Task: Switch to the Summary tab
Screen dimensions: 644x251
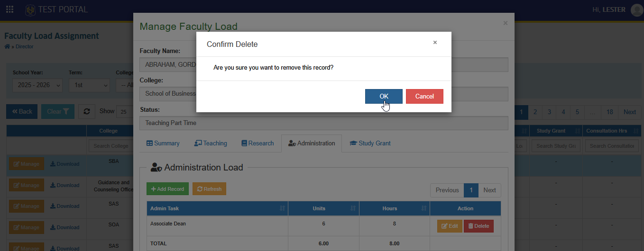Action: (163, 143)
